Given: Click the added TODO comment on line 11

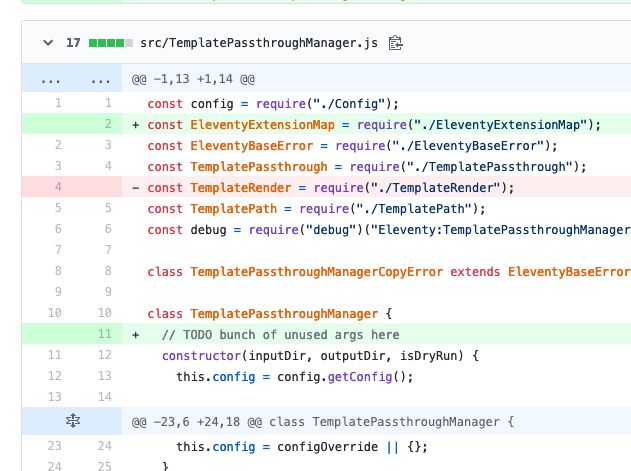Looking at the screenshot, I should 280,335.
